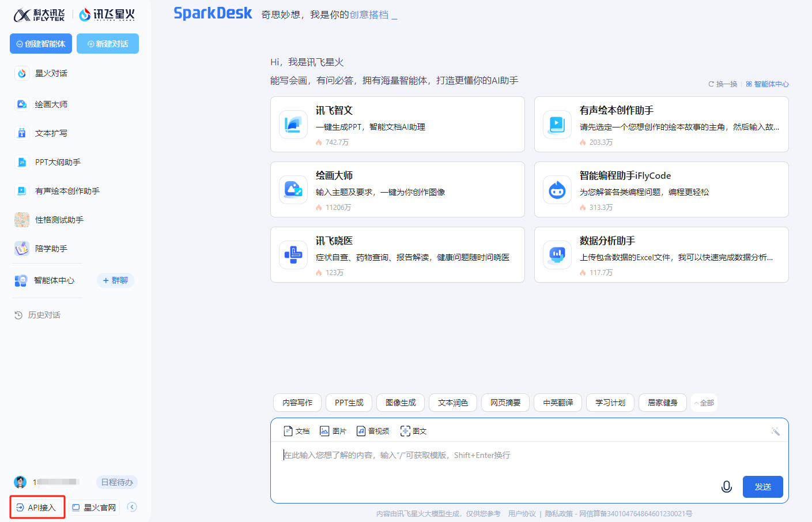This screenshot has height=522, width=812.
Task: Open 性格测试助手 in the sidebar
Action: 59,220
